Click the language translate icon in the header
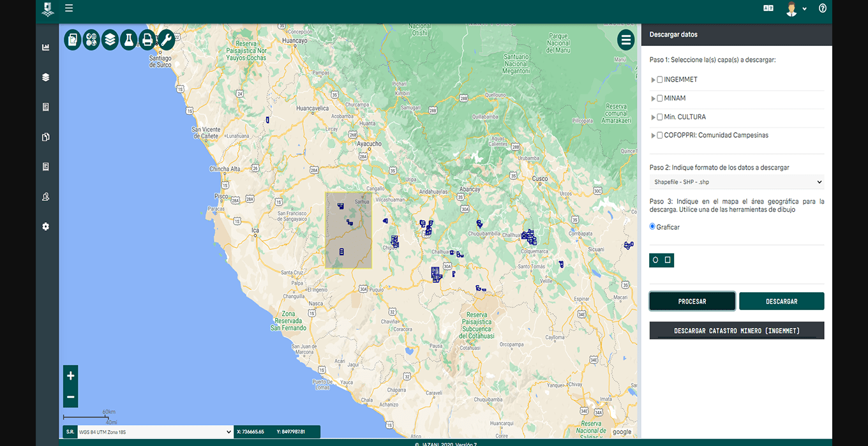 click(768, 8)
